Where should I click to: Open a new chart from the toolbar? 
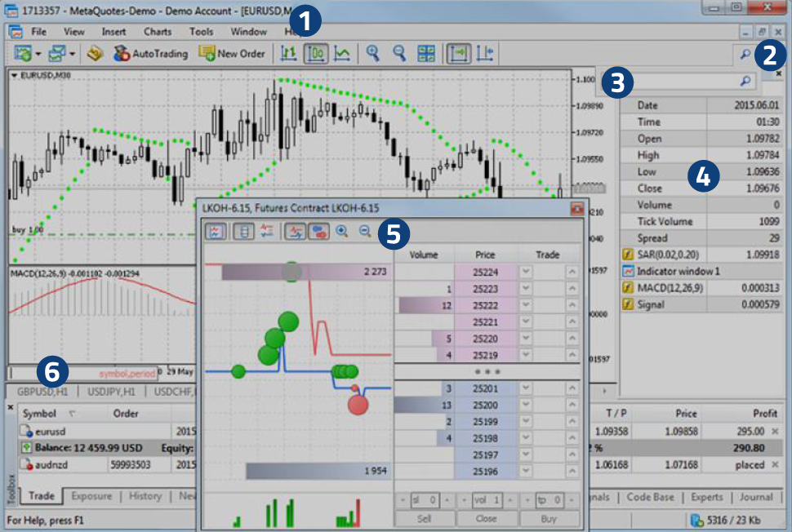click(x=23, y=53)
